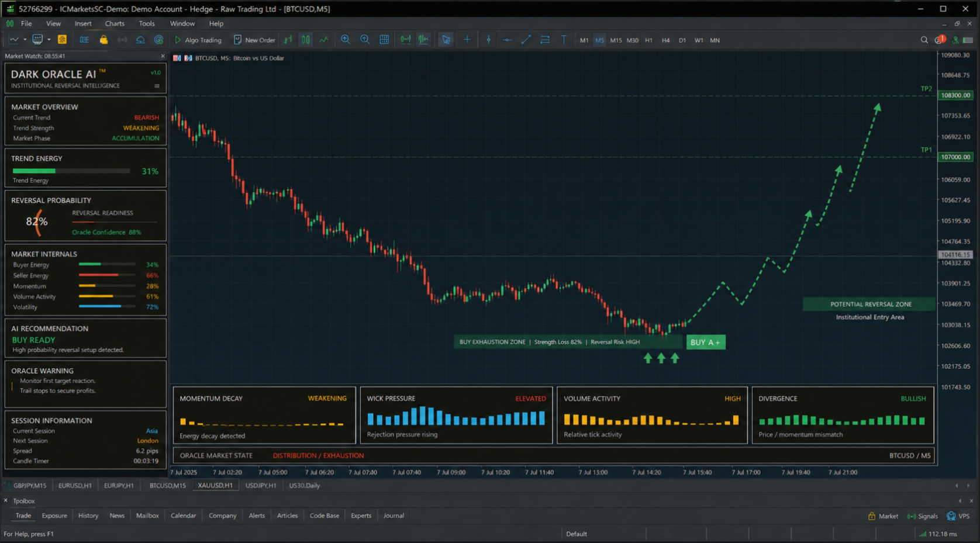
Task: Click the Volatility bar in Market Internals
Action: (108, 306)
